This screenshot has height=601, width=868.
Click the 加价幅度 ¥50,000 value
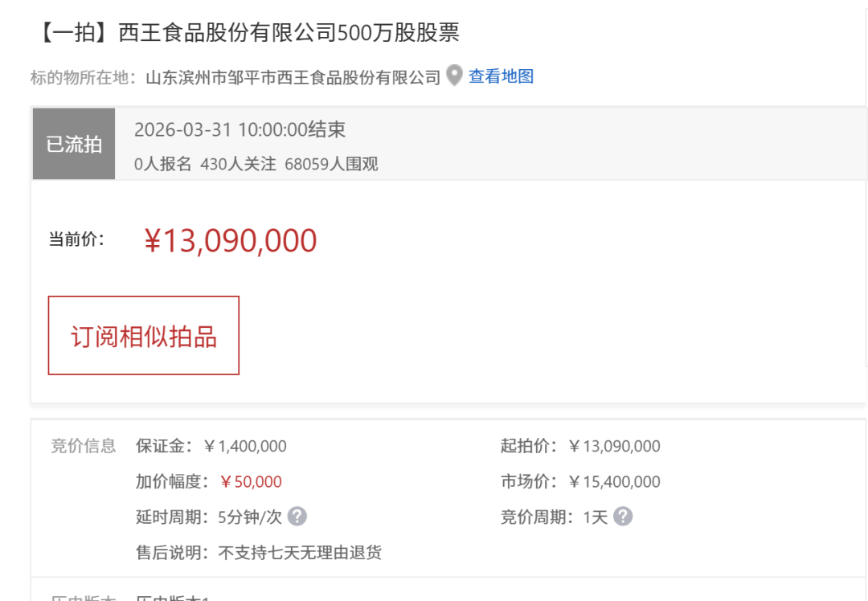click(x=251, y=482)
